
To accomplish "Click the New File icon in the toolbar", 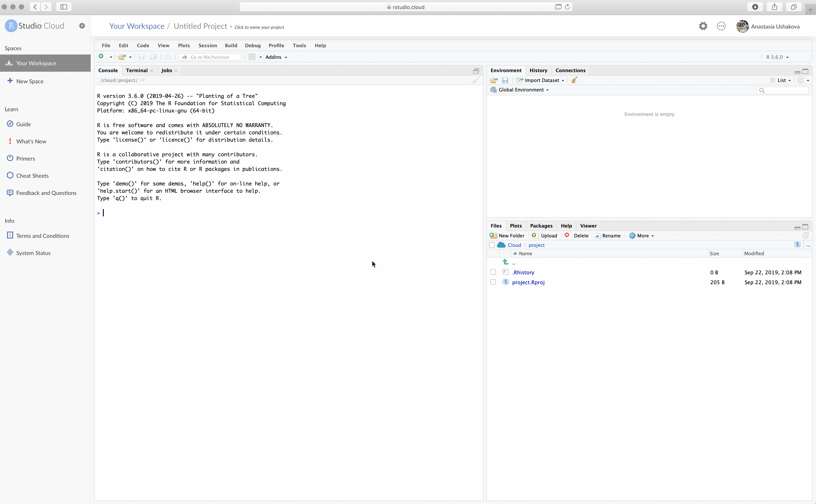I will [x=101, y=57].
